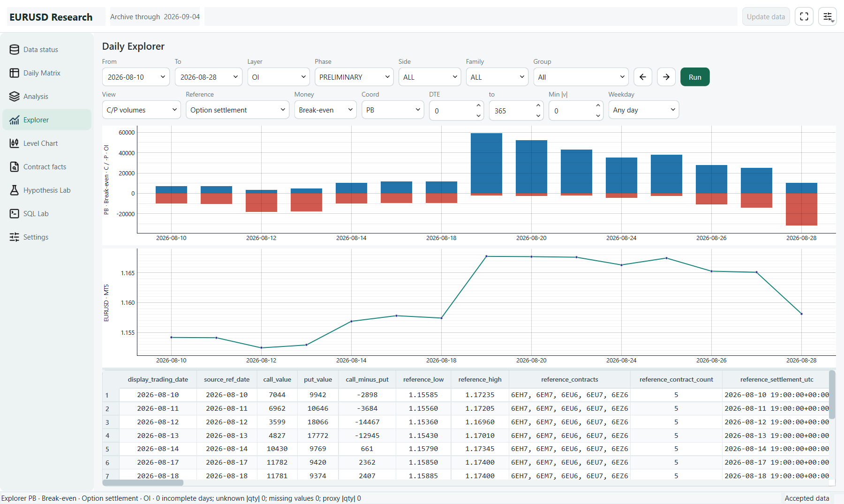Click the reference_contracts column header
This screenshot has width=844, height=504.
570,379
